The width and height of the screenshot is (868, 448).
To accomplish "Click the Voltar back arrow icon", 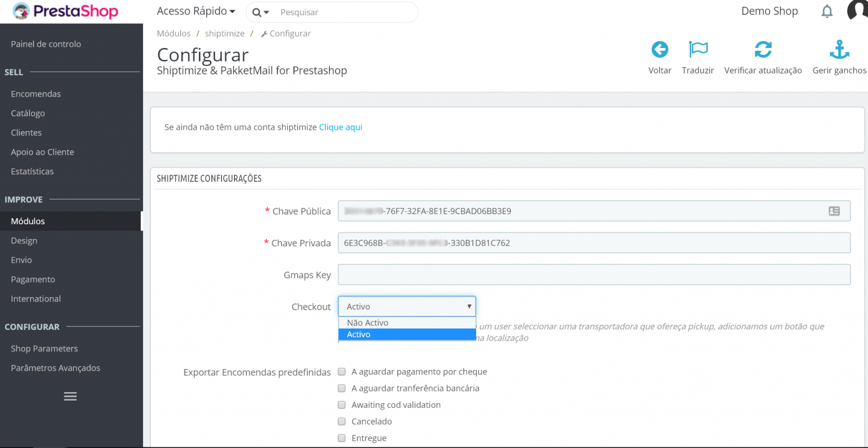I will pyautogui.click(x=659, y=50).
